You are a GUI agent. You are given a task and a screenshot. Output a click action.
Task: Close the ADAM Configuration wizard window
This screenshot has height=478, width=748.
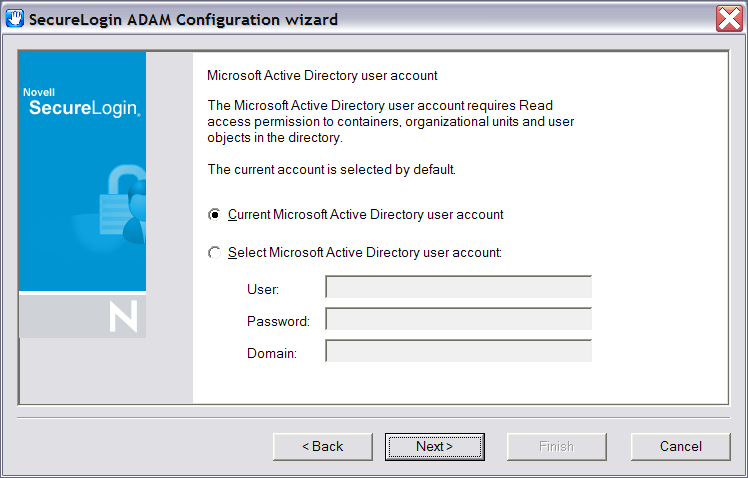729,19
